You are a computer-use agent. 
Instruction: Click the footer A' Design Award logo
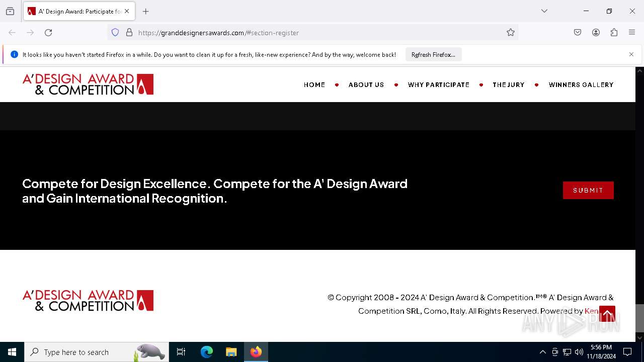coord(88,301)
